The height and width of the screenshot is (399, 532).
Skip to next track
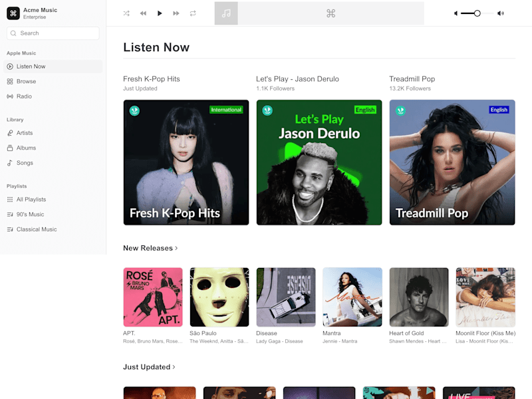[176, 13]
